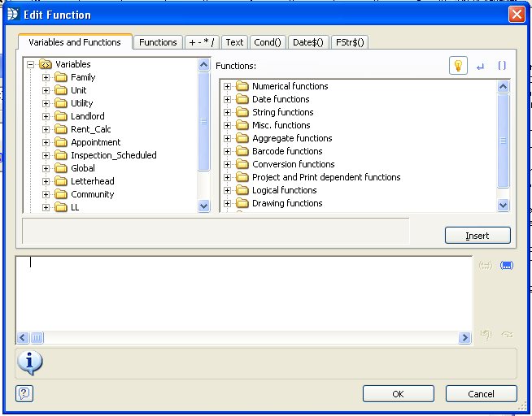Viewport: 532px width, 416px height.
Task: Click the lightbulb hint icon
Action: tap(458, 66)
